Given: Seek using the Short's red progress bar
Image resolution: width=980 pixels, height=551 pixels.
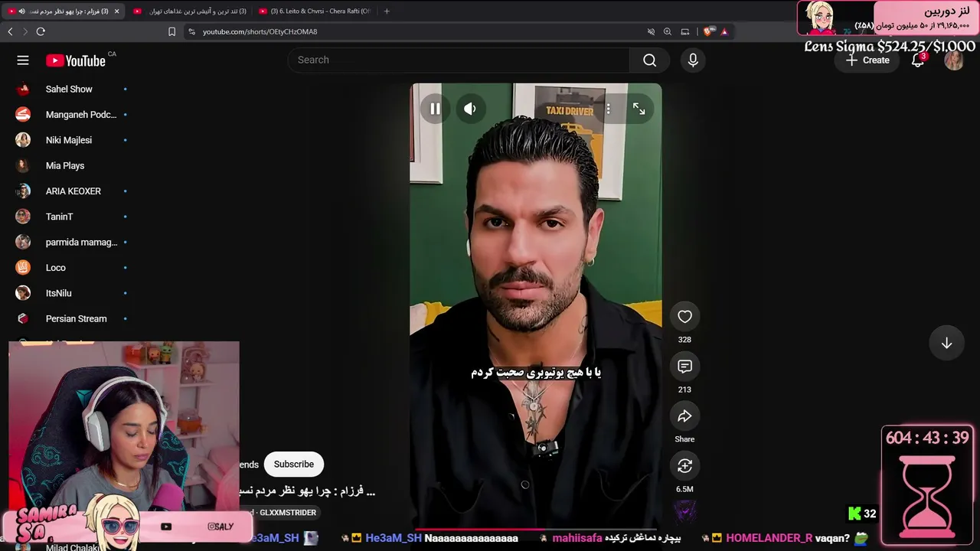Looking at the screenshot, I should [536, 529].
